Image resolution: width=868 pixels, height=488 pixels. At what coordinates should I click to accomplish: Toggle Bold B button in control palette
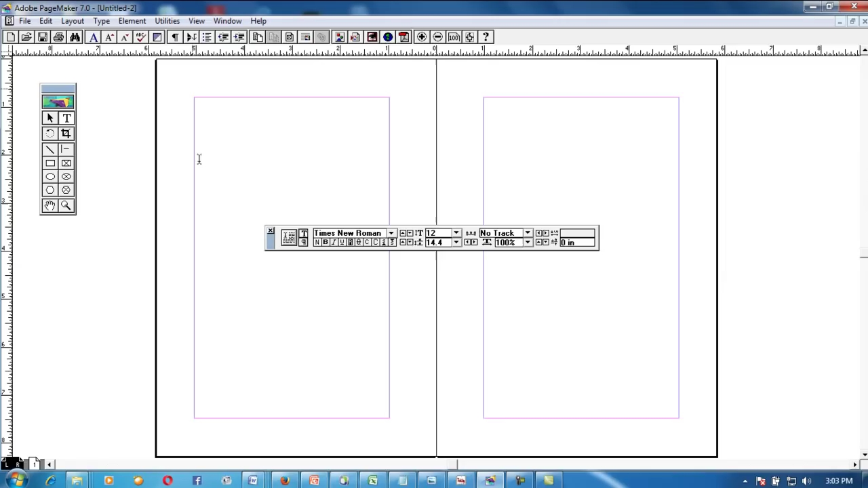[325, 242]
